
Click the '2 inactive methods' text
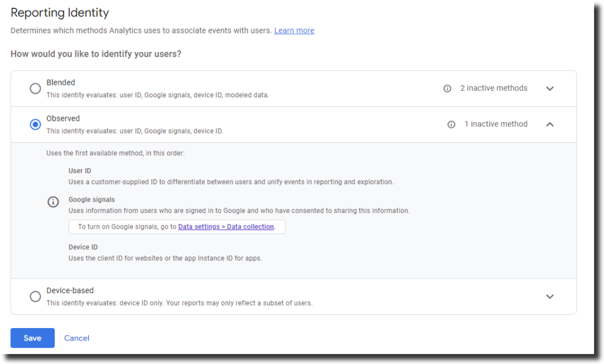click(x=494, y=88)
